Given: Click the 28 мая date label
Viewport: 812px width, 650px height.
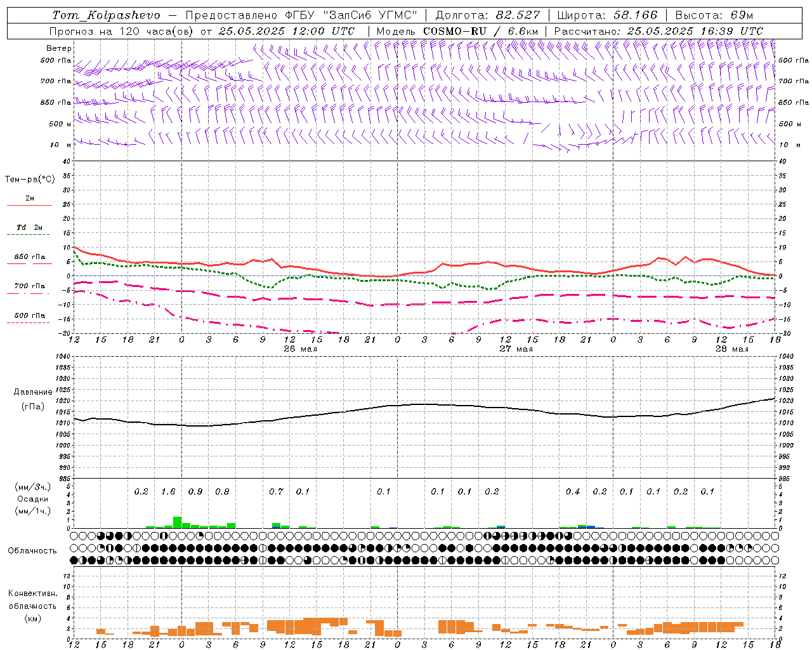Looking at the screenshot, I should (x=731, y=349).
